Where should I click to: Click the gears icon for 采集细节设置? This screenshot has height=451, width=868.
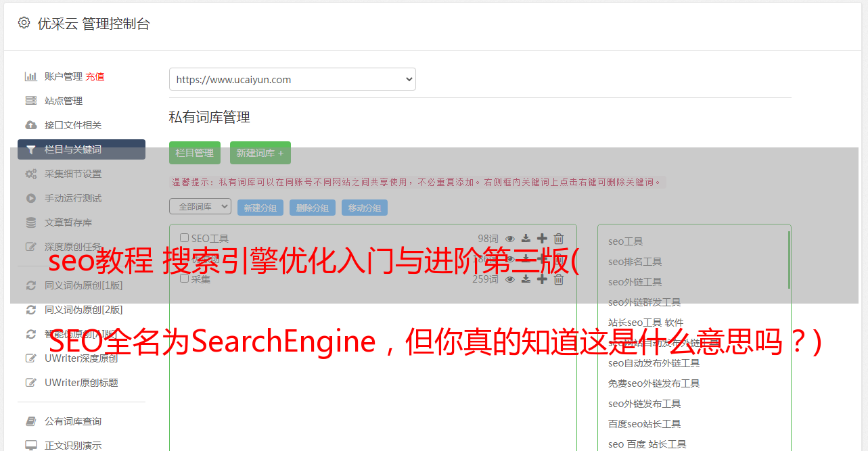31,174
